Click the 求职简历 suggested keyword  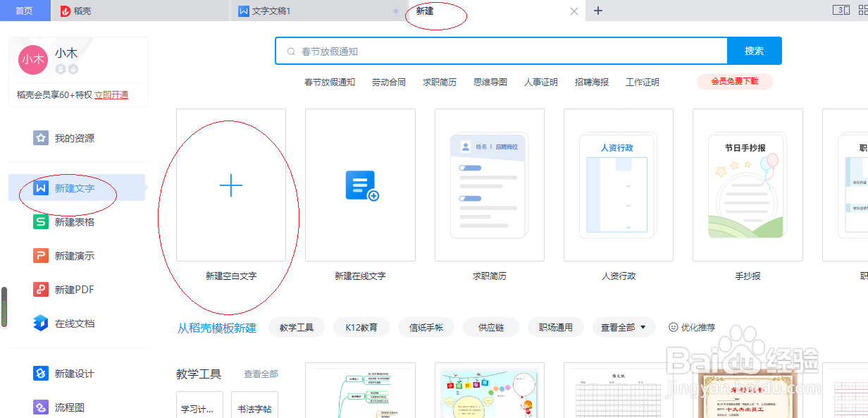440,82
